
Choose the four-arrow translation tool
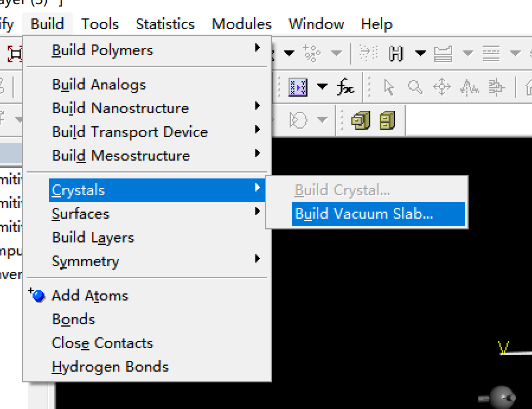click(442, 87)
